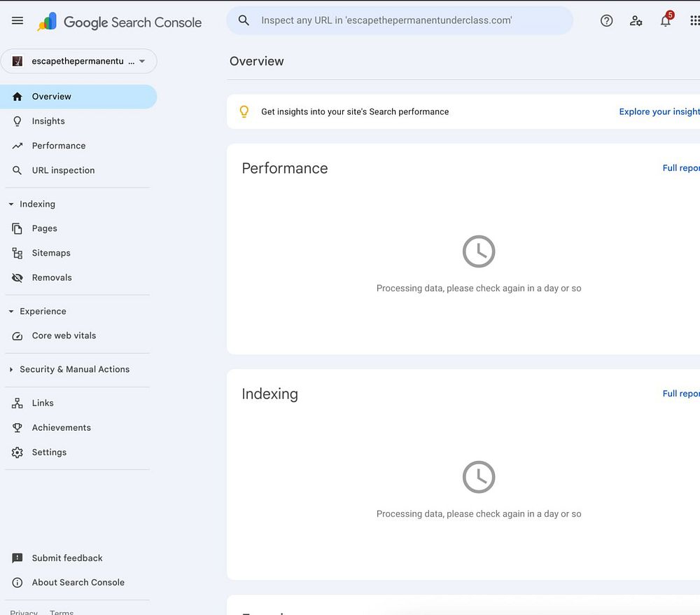Click the Google Search Console logo
The image size is (700, 615).
point(120,22)
